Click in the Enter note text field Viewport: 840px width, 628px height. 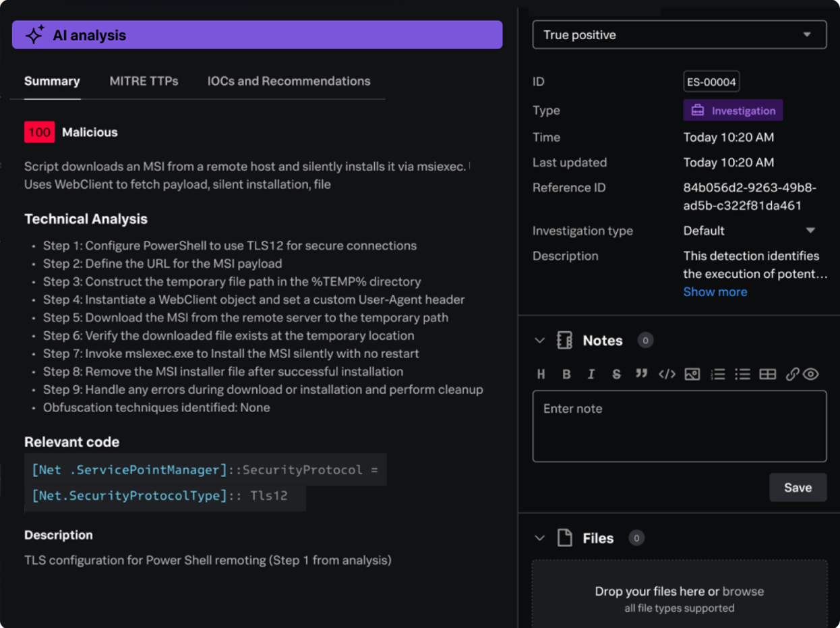point(679,426)
